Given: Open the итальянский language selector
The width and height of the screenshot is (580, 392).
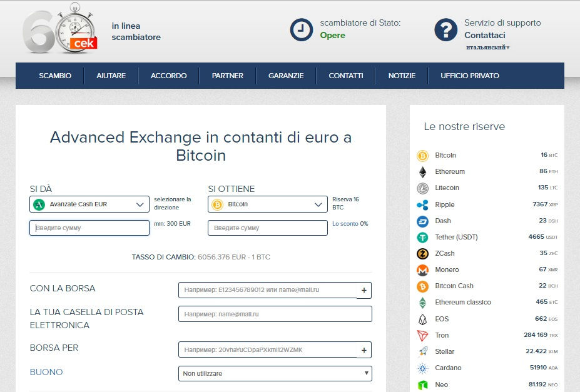Looking at the screenshot, I should pyautogui.click(x=487, y=48).
